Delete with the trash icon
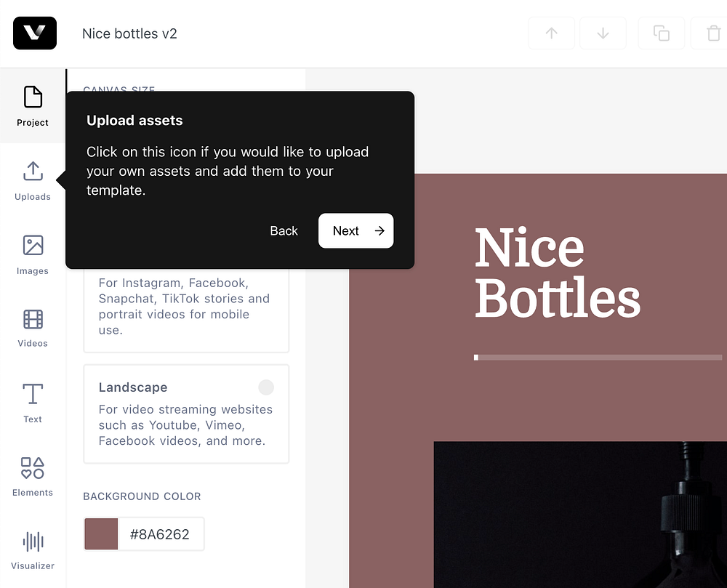 [712, 33]
